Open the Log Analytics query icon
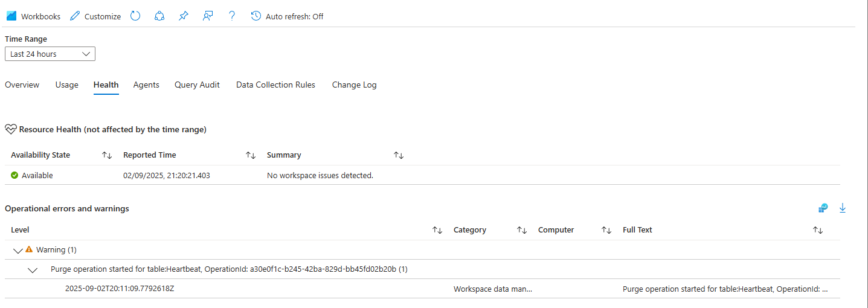Screen dimensions: 868x308 pos(823,208)
